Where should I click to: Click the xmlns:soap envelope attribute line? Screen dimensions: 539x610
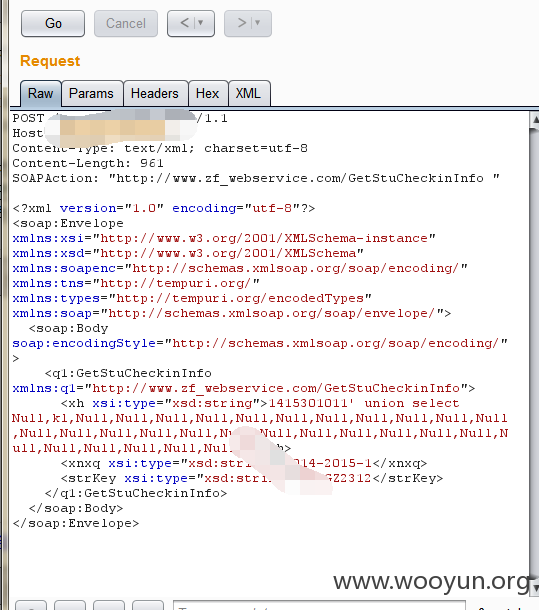point(232,313)
